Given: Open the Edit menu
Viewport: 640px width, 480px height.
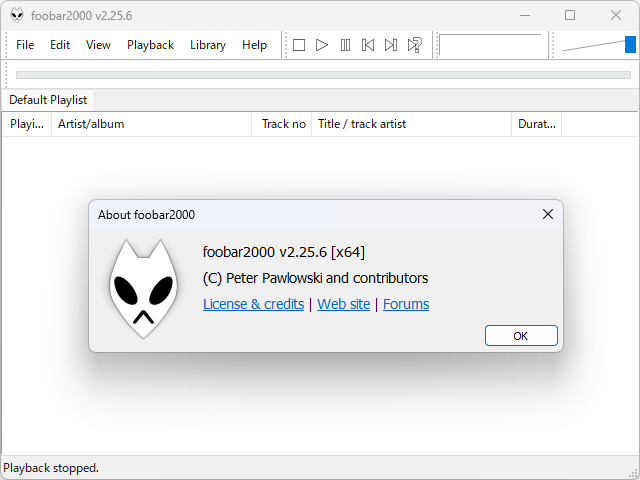Looking at the screenshot, I should pos(60,45).
